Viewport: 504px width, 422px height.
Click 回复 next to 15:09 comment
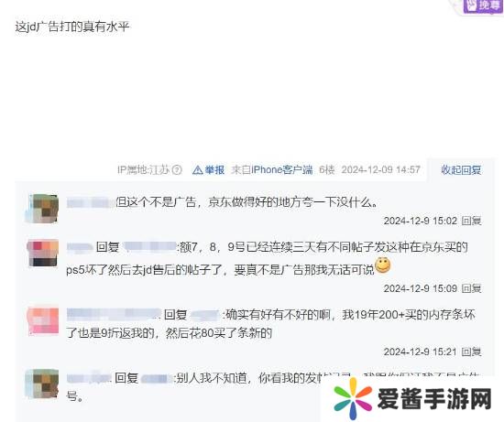coord(471,288)
